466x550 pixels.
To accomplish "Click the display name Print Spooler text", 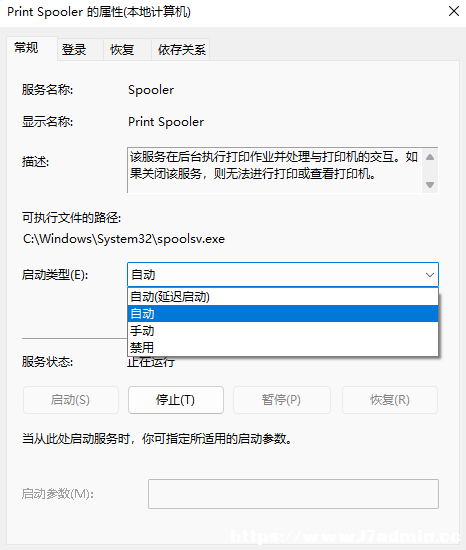I will click(166, 122).
